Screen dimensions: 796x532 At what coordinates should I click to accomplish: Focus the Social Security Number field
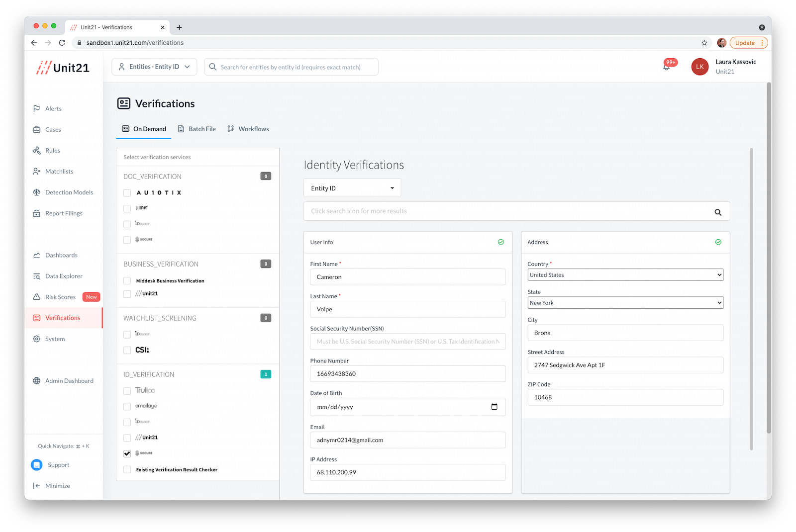tap(408, 342)
